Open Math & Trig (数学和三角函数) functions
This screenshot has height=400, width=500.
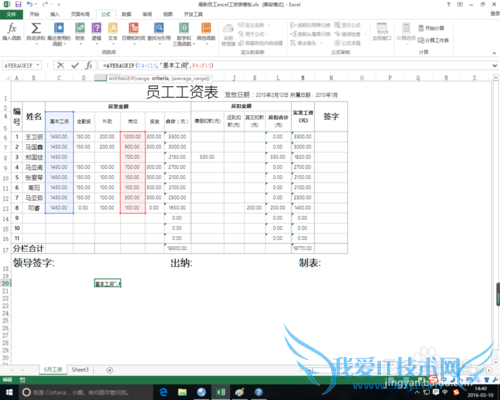(184, 34)
